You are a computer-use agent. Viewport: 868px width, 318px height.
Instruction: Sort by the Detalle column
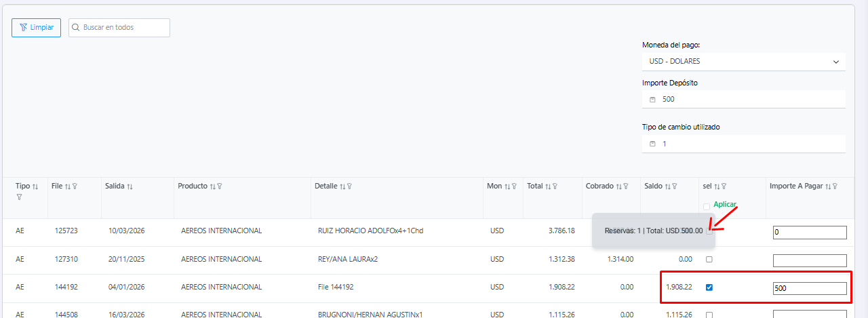coord(342,186)
